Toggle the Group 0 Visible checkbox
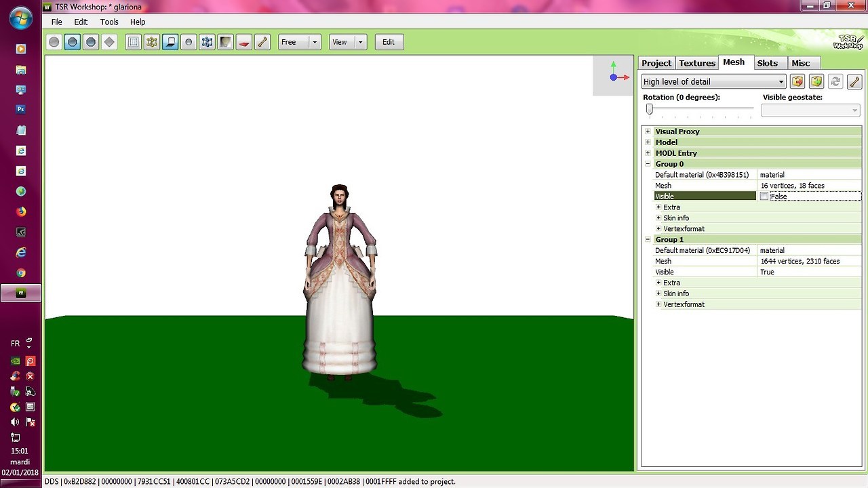The width and height of the screenshot is (868, 488). click(x=764, y=197)
